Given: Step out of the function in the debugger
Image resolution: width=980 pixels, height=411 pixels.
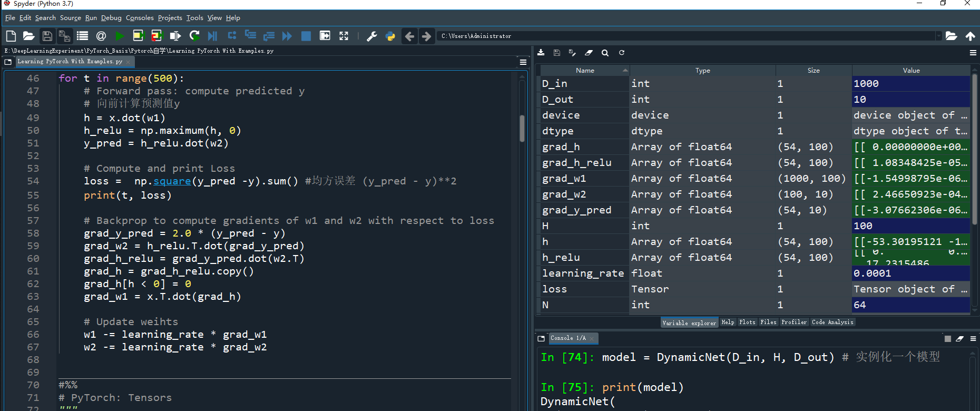Looking at the screenshot, I should [x=269, y=36].
